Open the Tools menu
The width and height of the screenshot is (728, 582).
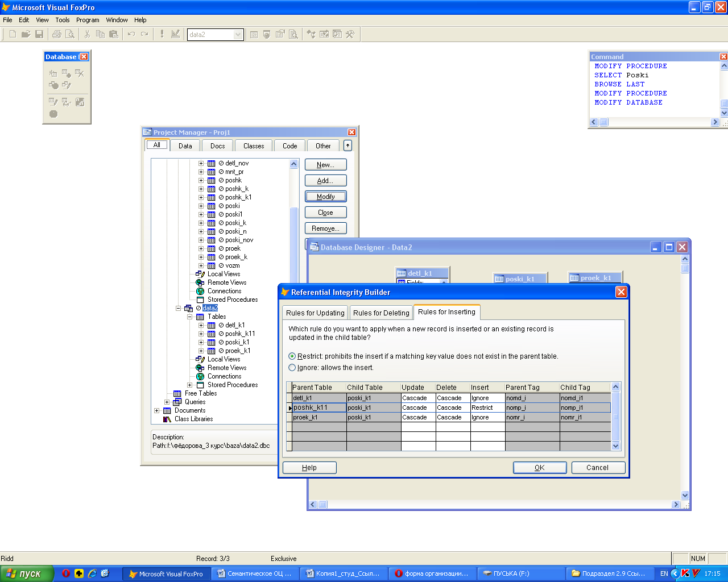pyautogui.click(x=63, y=20)
